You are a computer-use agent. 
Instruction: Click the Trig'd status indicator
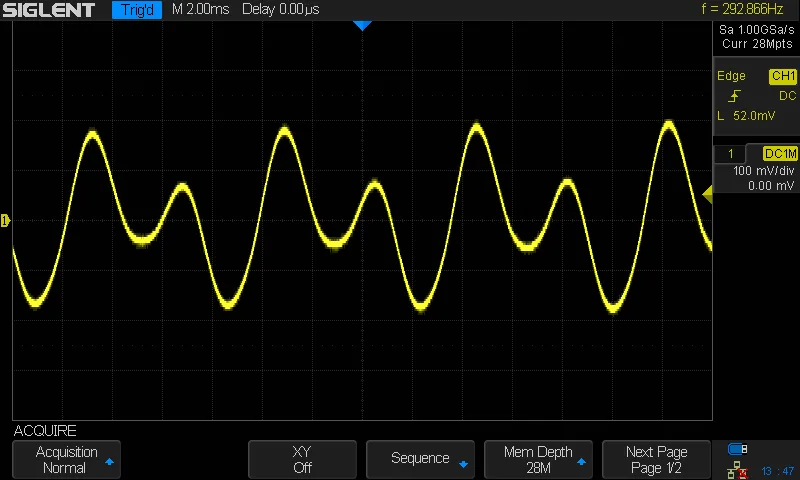coord(137,10)
